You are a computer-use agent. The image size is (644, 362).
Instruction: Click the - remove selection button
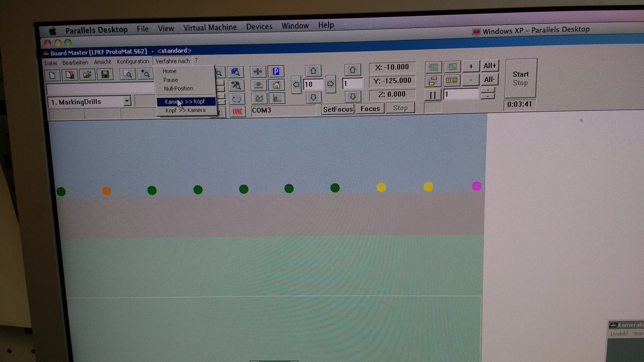(471, 80)
